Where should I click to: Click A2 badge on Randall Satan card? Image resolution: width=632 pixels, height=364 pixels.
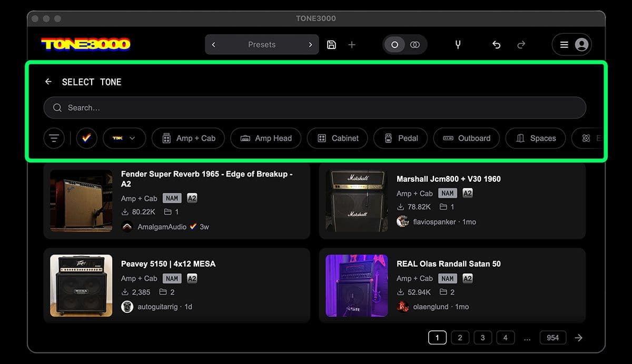point(468,278)
